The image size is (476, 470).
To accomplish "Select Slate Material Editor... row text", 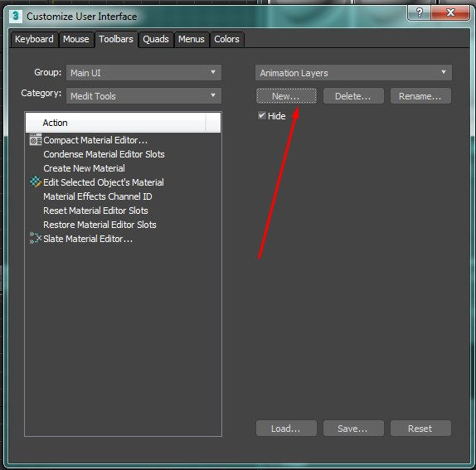I will (x=88, y=239).
